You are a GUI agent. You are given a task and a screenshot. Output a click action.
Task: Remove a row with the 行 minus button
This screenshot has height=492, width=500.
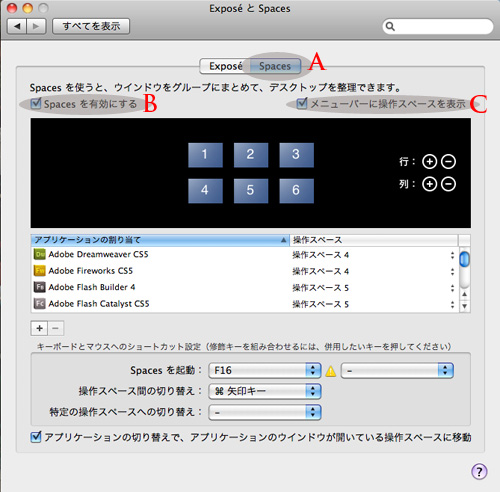point(448,162)
